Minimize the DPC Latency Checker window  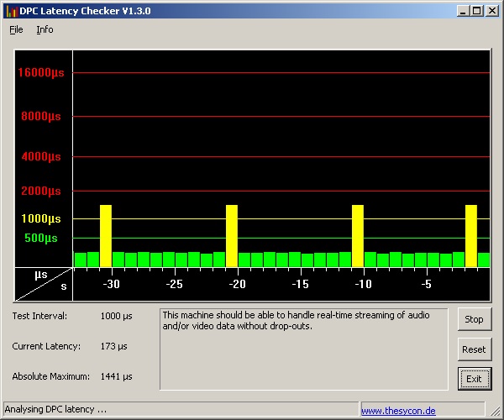[x=464, y=11]
